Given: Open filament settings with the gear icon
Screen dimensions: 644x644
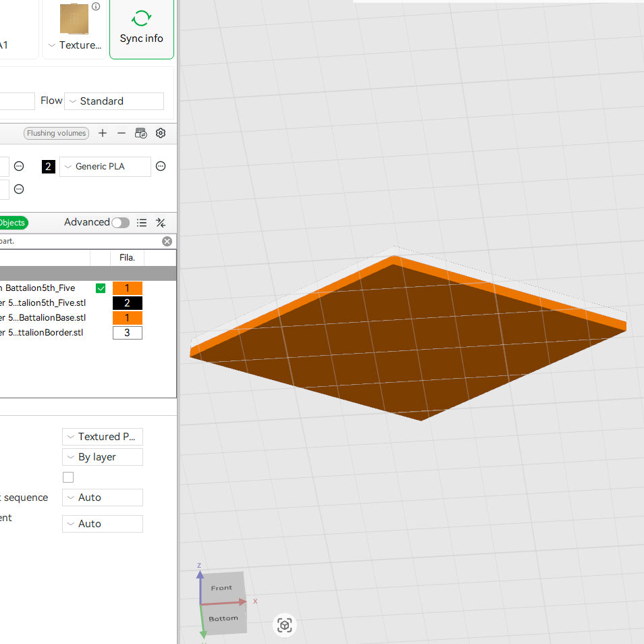Looking at the screenshot, I should 161,133.
